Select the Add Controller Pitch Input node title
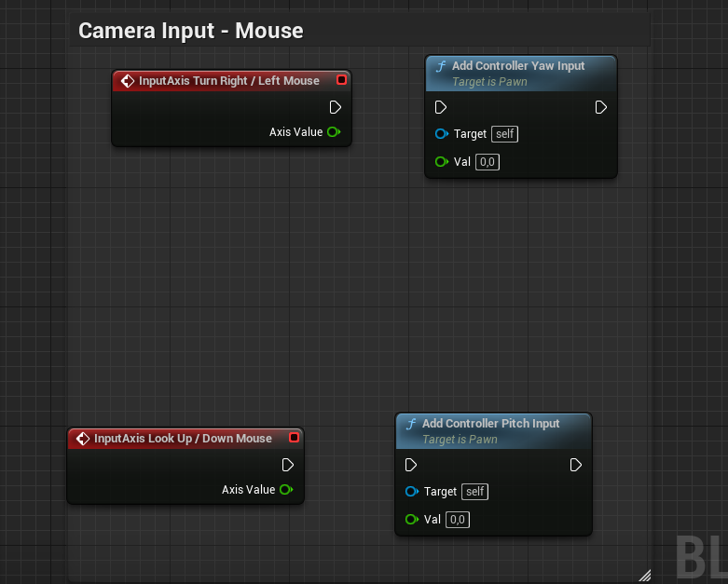The width and height of the screenshot is (728, 584). coord(490,424)
